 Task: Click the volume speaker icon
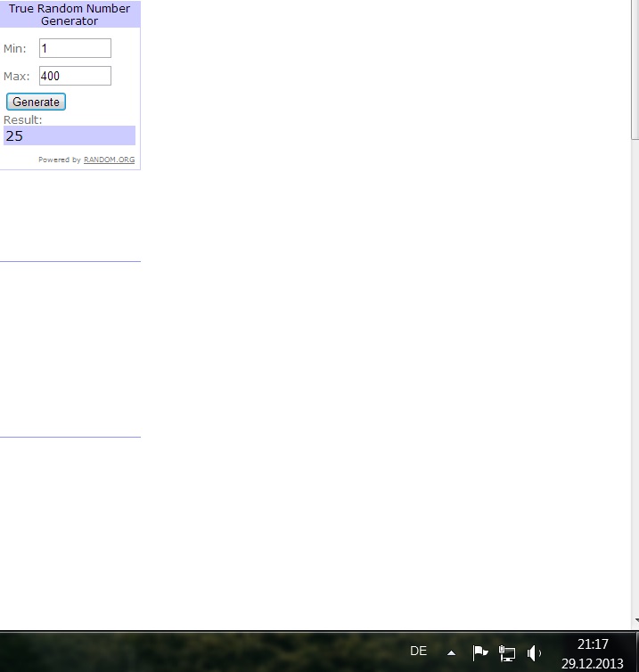point(533,652)
